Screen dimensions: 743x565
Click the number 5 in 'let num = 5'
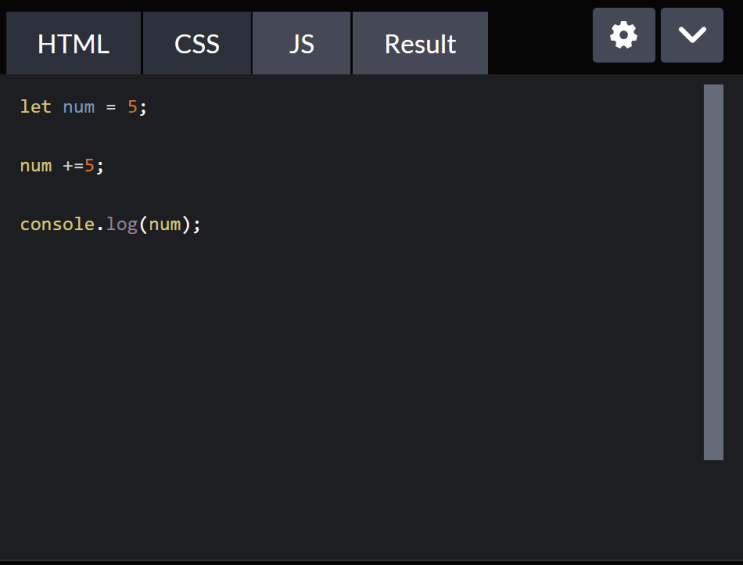tap(132, 107)
